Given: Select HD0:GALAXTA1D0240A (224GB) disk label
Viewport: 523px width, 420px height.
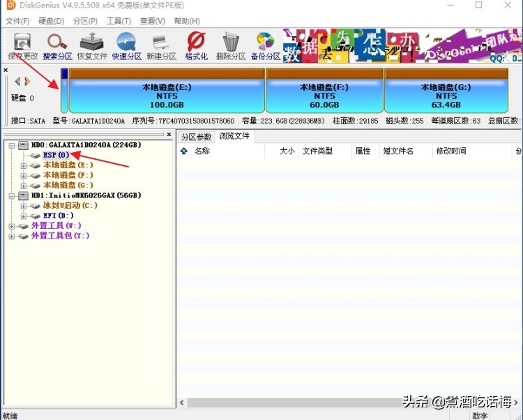Looking at the screenshot, I should click(x=86, y=145).
